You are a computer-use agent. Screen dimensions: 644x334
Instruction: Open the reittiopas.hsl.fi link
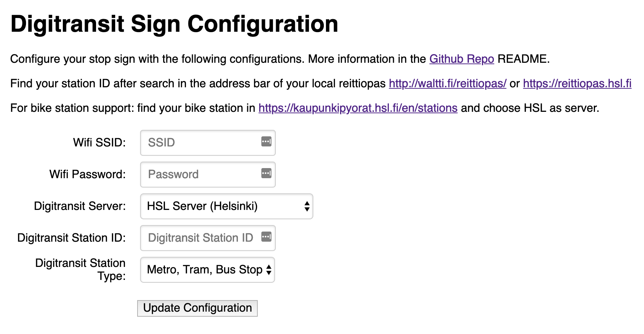577,83
